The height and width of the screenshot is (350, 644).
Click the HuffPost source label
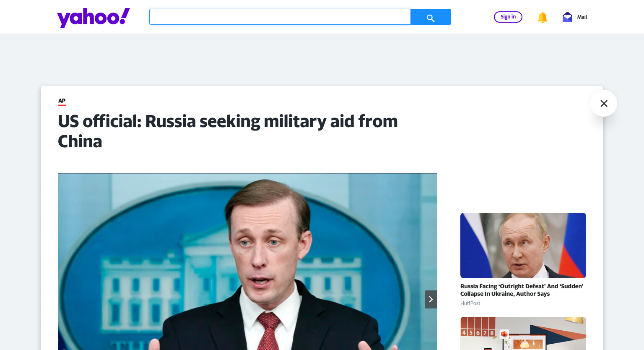pos(470,303)
